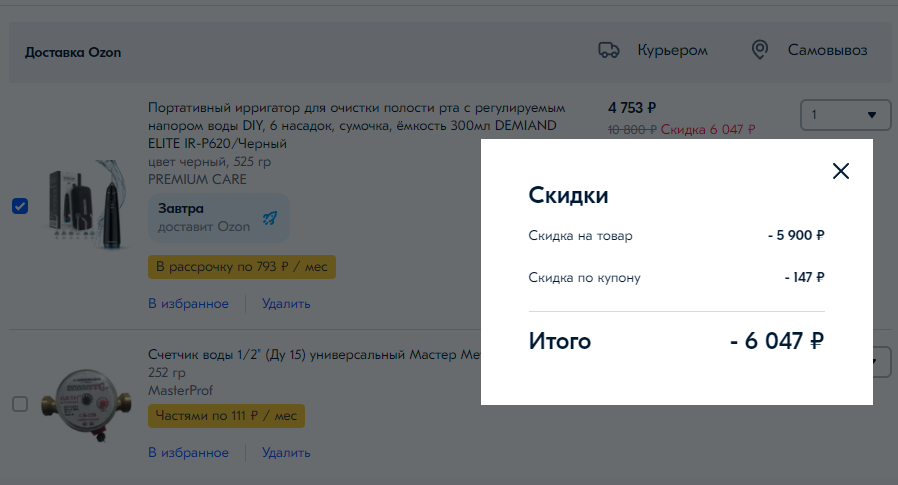Screen dimensions: 898x485
Task: Click the truck icon beside Курьером
Action: tap(607, 50)
